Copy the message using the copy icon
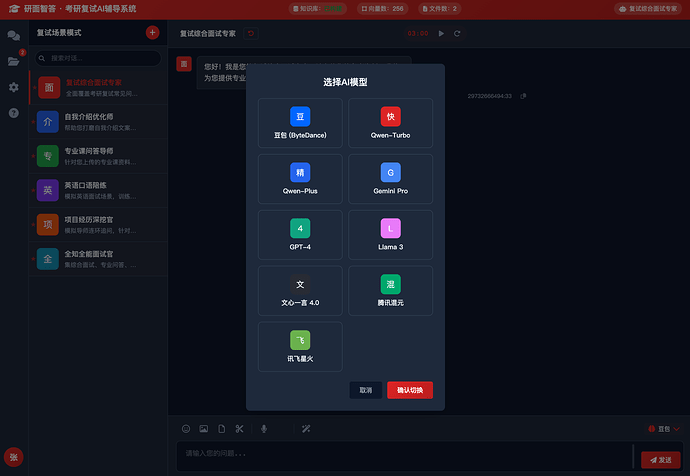Image resolution: width=690 pixels, height=476 pixels. tap(523, 96)
